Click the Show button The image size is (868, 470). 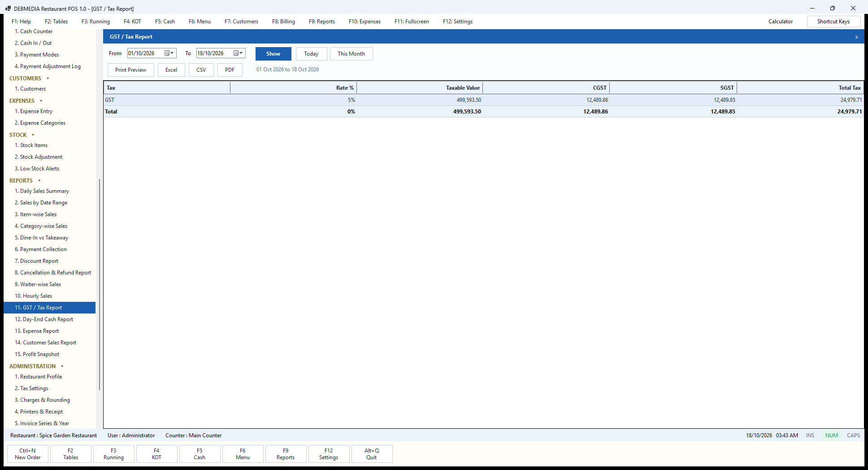point(273,54)
